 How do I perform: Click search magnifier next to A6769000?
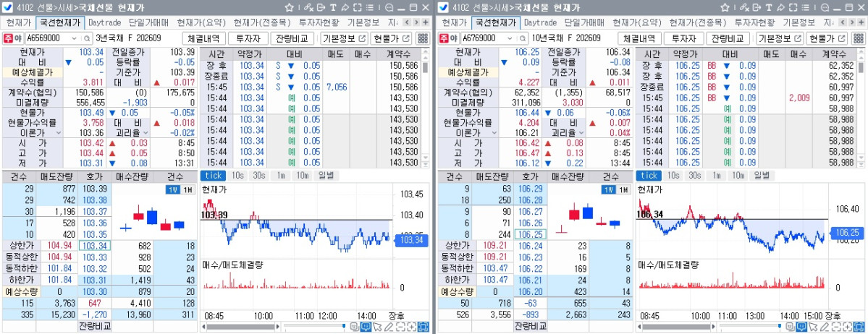523,39
